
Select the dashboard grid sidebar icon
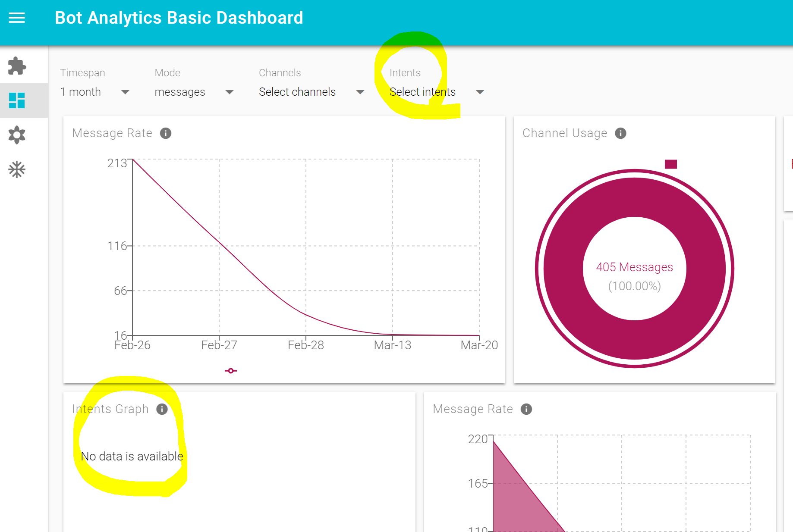17,100
